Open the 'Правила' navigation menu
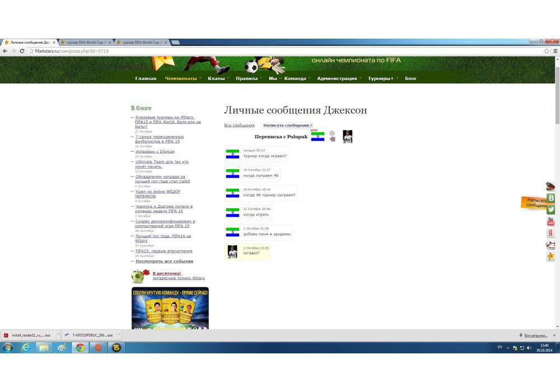This screenshot has height=392, width=560. click(x=247, y=78)
